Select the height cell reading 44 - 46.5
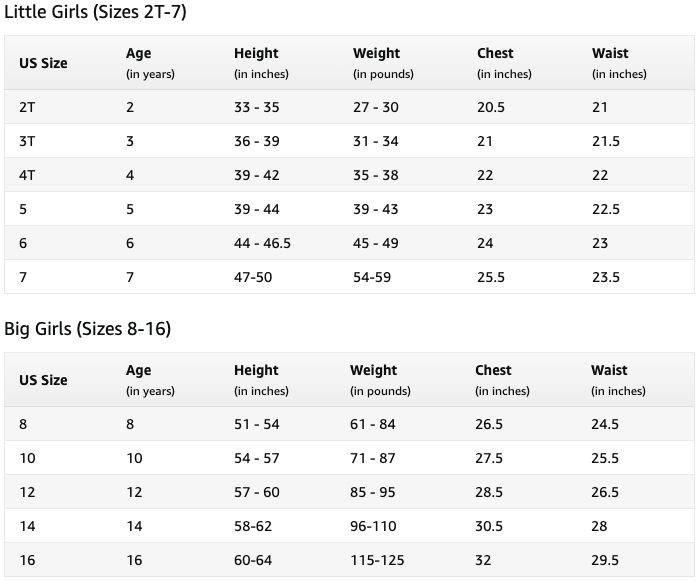The height and width of the screenshot is (581, 699). click(x=262, y=243)
